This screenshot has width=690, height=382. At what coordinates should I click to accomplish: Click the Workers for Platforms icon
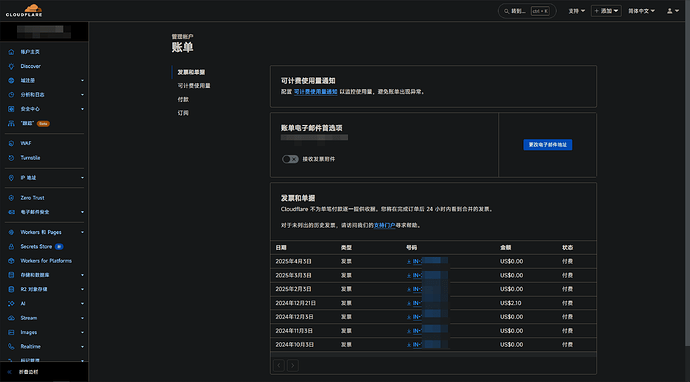(x=11, y=261)
